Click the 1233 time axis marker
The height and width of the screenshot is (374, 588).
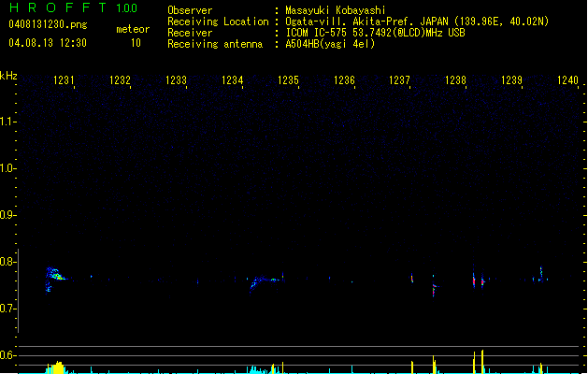coord(176,80)
